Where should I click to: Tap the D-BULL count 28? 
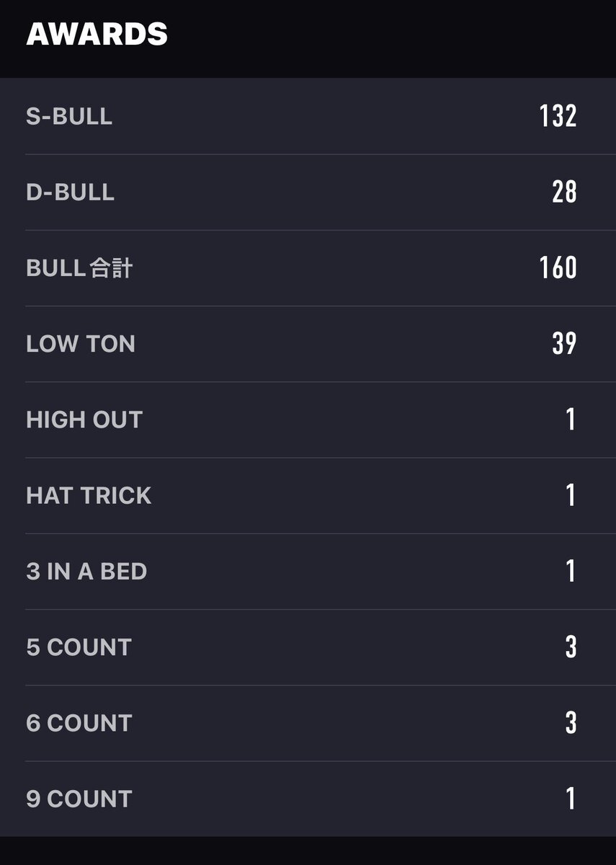coord(565,192)
